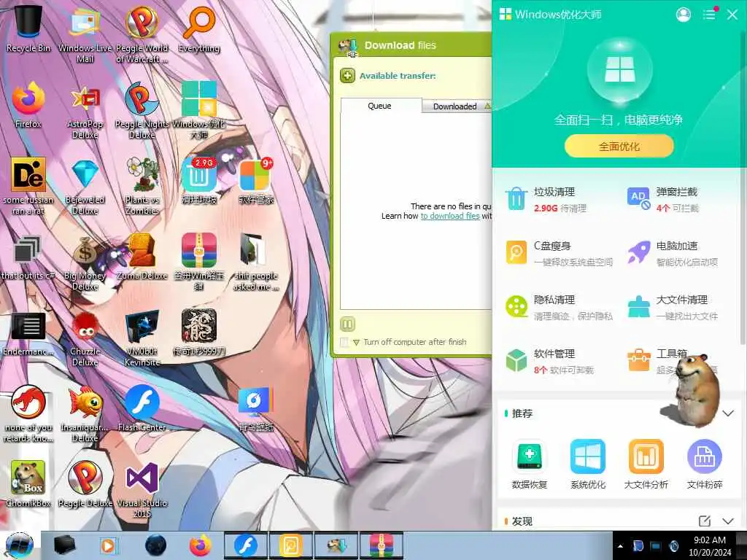Screen dimensions: 747x560
Task: Select Insaniquarium Deluxe desktop icon
Action: [x=85, y=413]
